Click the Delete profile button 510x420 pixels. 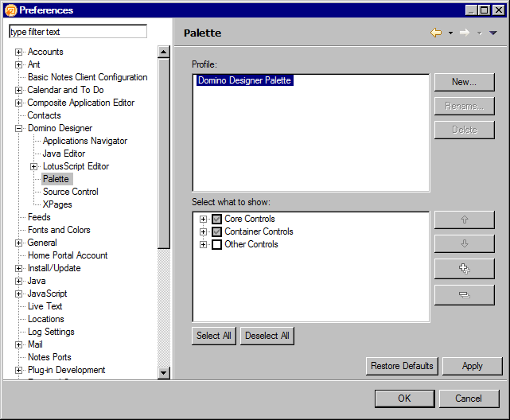(465, 130)
